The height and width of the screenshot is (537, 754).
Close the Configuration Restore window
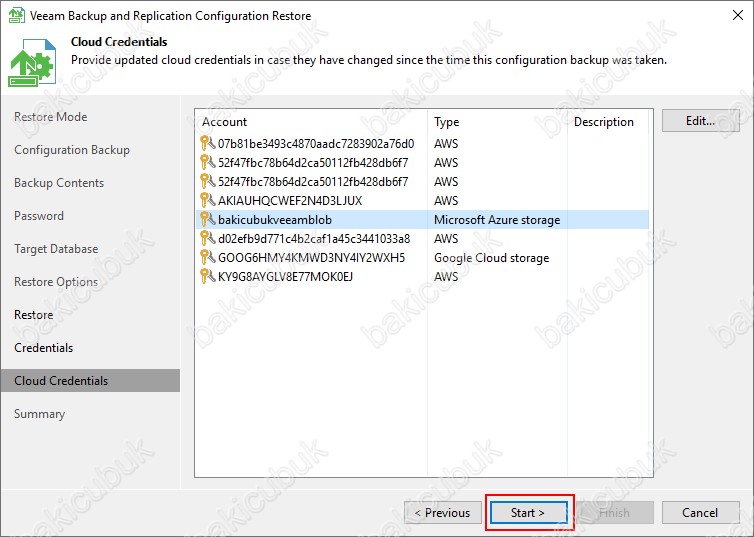(x=738, y=15)
